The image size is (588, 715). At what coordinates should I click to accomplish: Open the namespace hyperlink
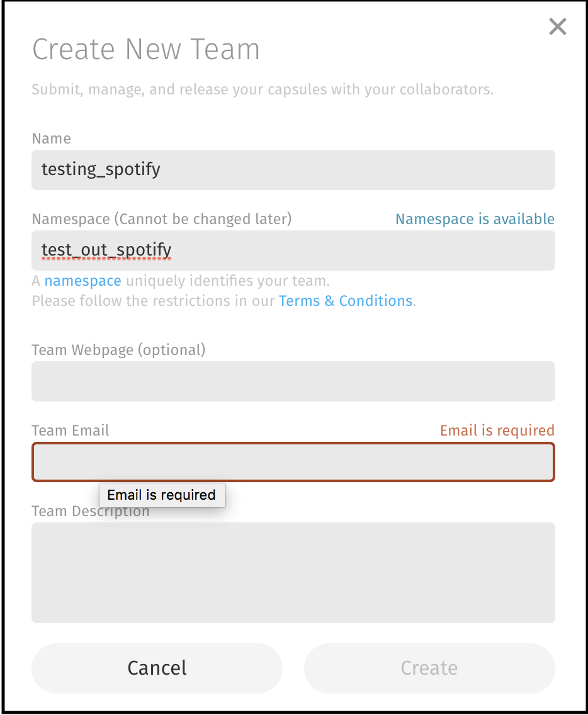[x=82, y=281]
